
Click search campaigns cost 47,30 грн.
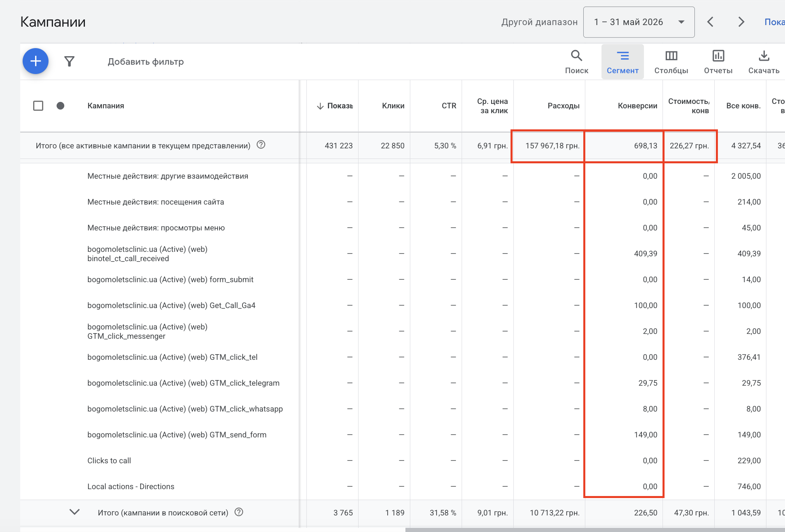691,513
